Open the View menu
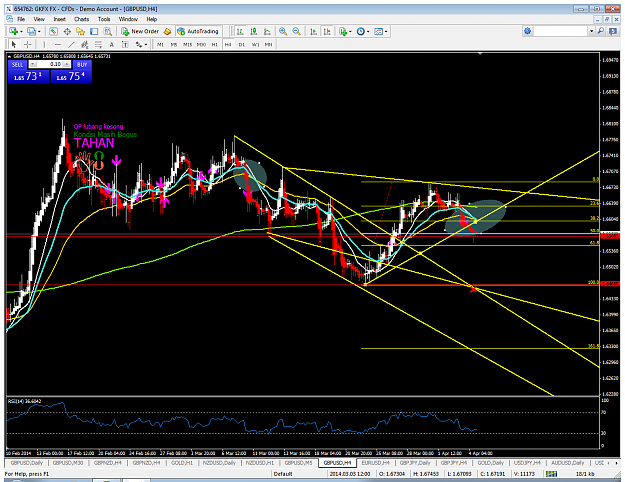625x482 pixels. [39, 19]
